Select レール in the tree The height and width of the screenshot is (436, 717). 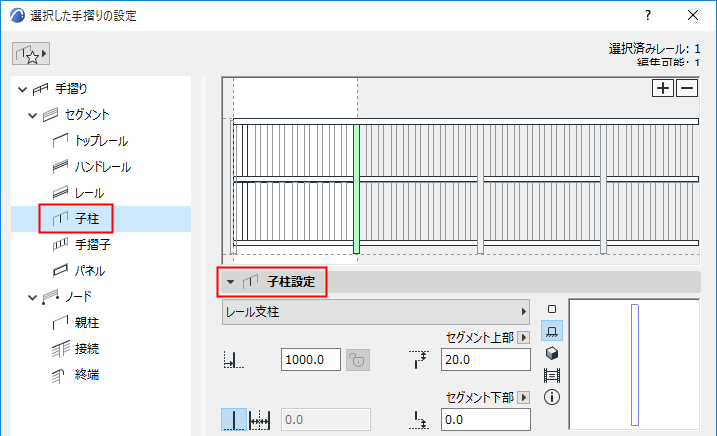89,193
